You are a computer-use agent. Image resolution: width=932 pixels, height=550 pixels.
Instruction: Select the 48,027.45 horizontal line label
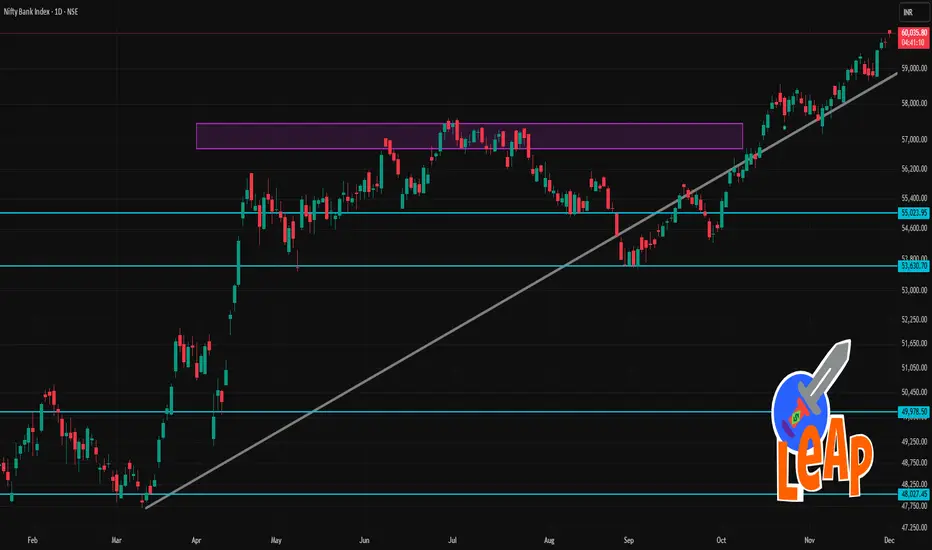point(914,494)
